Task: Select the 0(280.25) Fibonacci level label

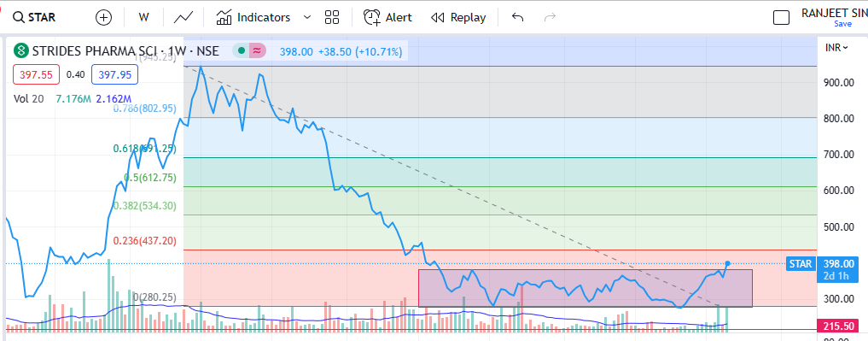Action: pyautogui.click(x=154, y=297)
